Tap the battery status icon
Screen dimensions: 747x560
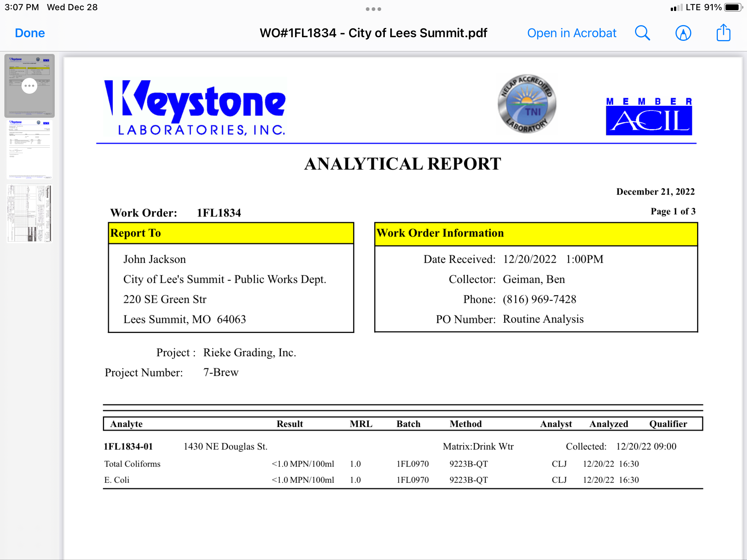point(734,7)
